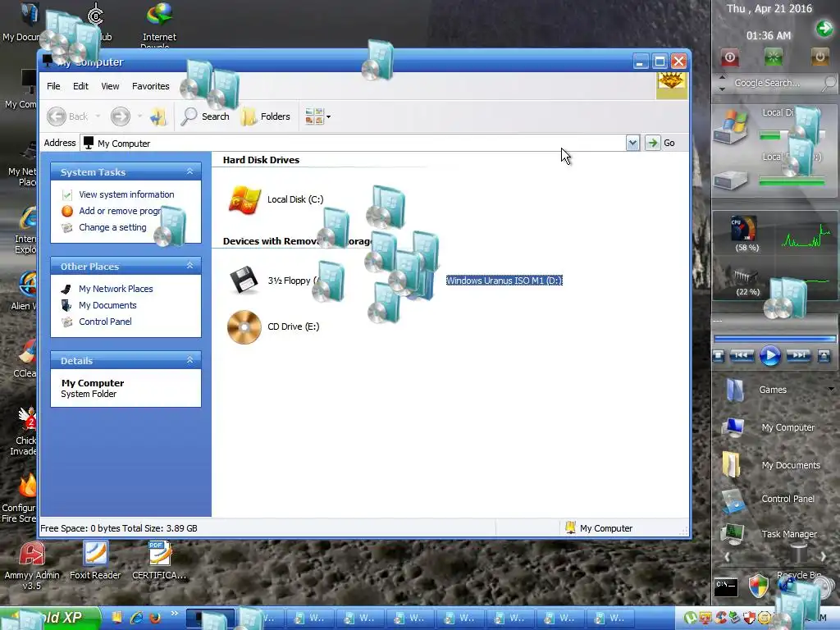Click the sidebar Windows drive icon

coord(730,126)
